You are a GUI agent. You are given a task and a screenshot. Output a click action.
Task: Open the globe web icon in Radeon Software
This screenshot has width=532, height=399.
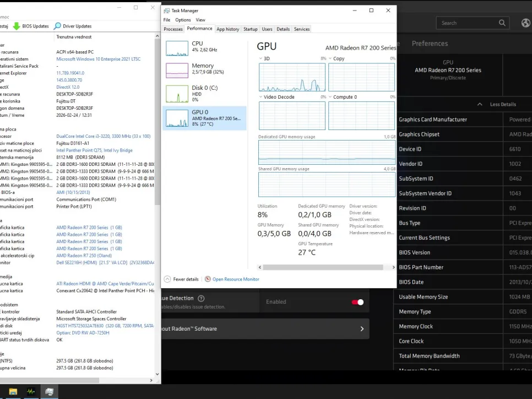point(525,23)
